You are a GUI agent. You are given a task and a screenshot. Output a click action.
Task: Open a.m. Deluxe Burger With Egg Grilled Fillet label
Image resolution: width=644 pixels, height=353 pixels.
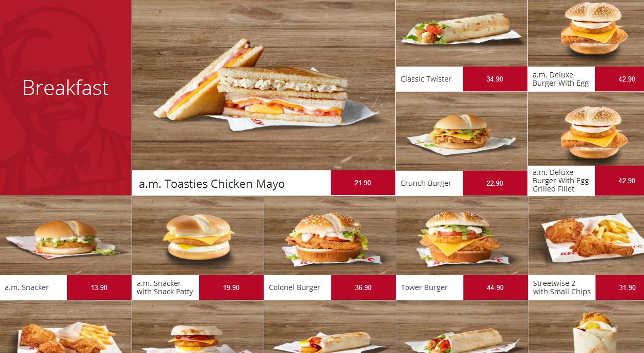click(560, 181)
